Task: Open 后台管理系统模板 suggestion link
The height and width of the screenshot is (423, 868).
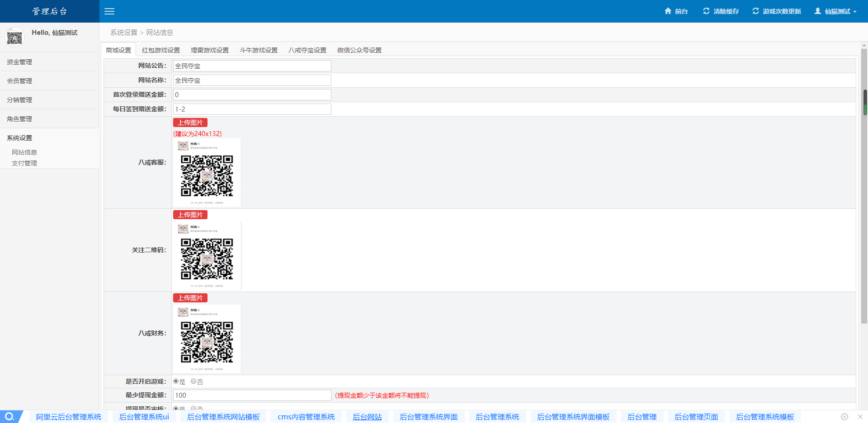Action: point(765,417)
